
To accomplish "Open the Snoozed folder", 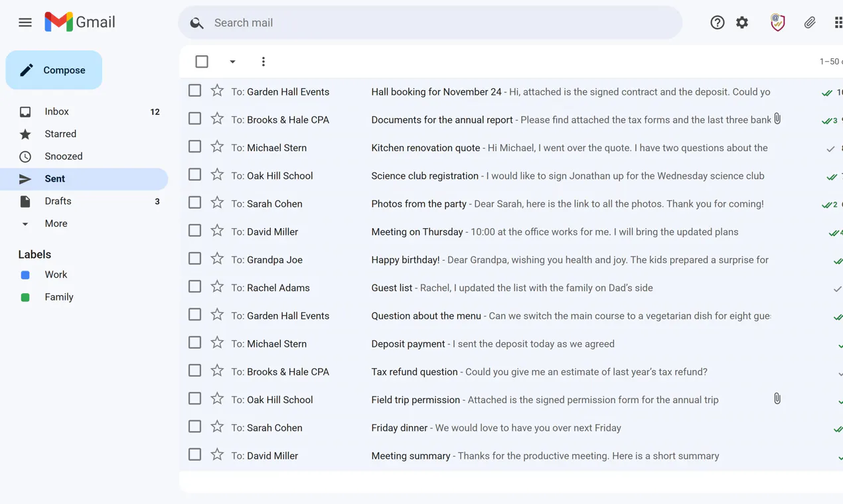I will point(84,157).
